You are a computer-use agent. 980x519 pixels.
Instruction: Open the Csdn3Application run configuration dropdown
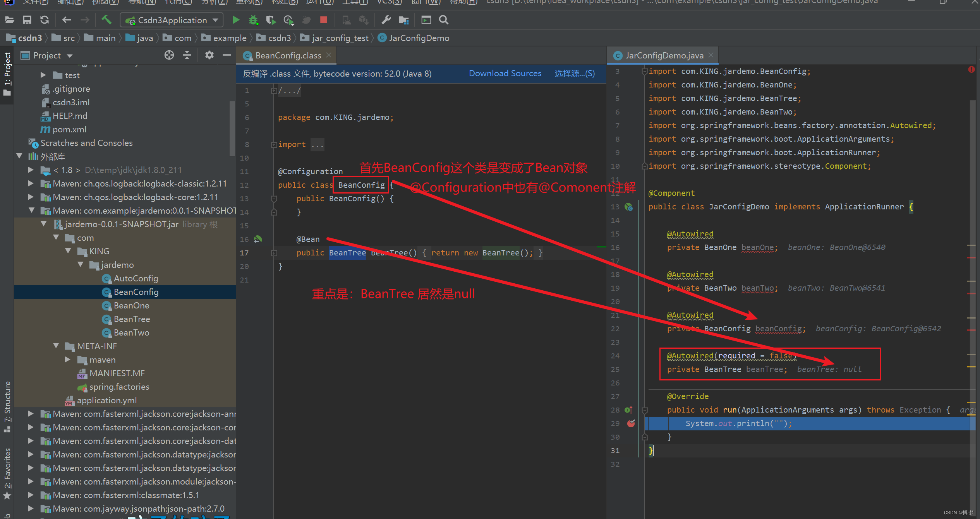coord(172,20)
